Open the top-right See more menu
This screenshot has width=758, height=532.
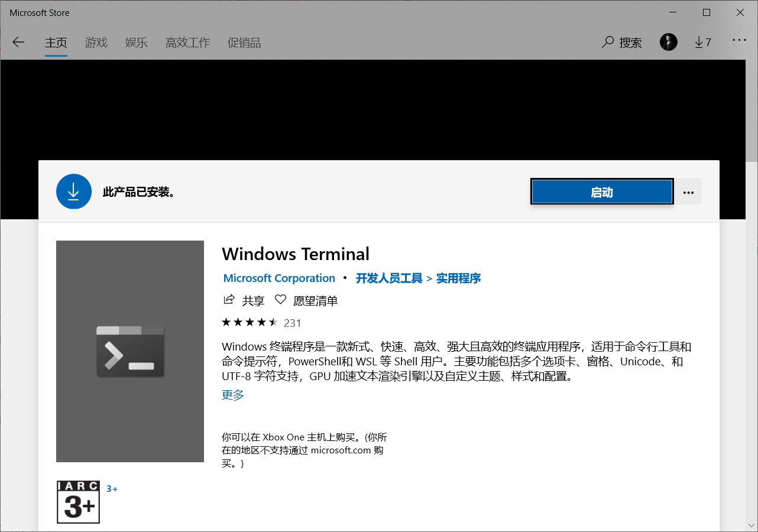pyautogui.click(x=740, y=41)
